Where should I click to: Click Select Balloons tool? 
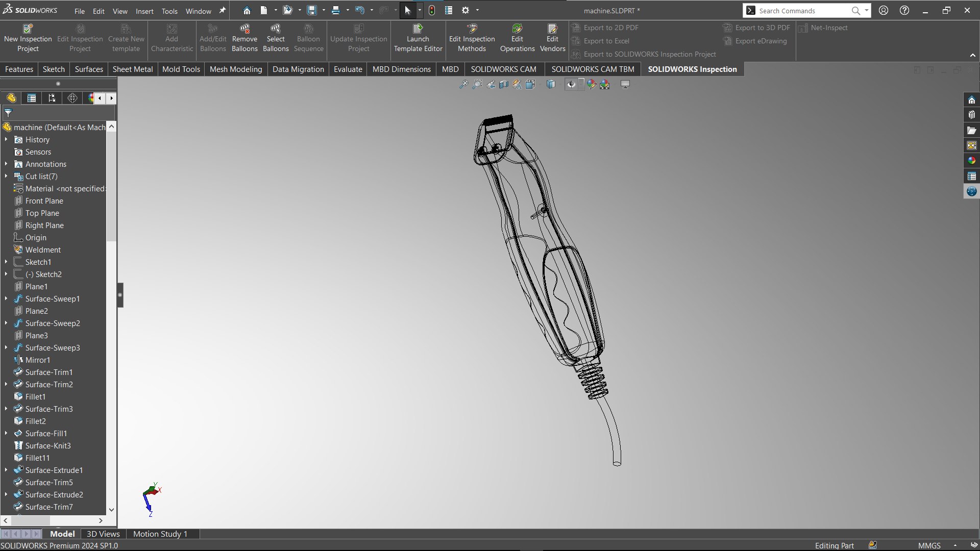coord(276,38)
